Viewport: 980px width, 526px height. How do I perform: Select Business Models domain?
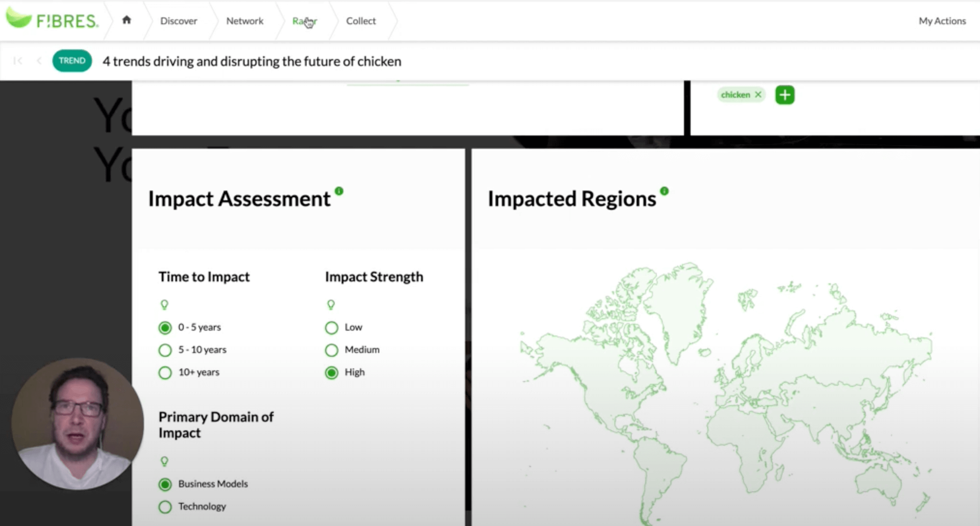(165, 484)
